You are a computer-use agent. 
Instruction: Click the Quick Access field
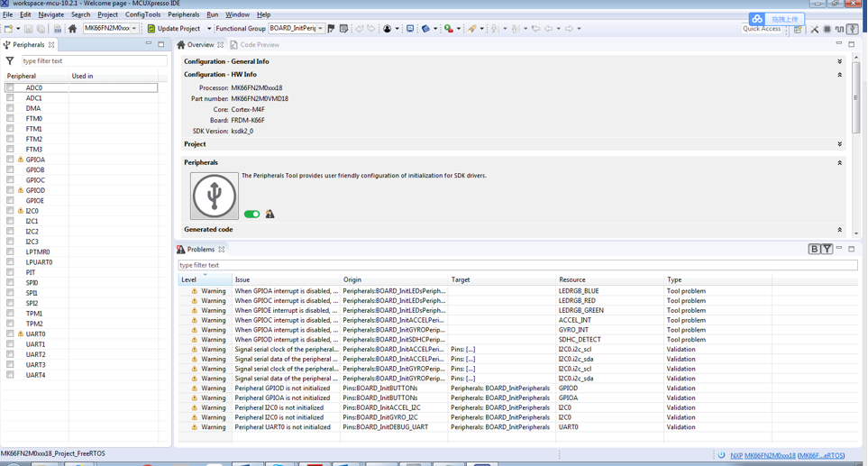click(763, 30)
